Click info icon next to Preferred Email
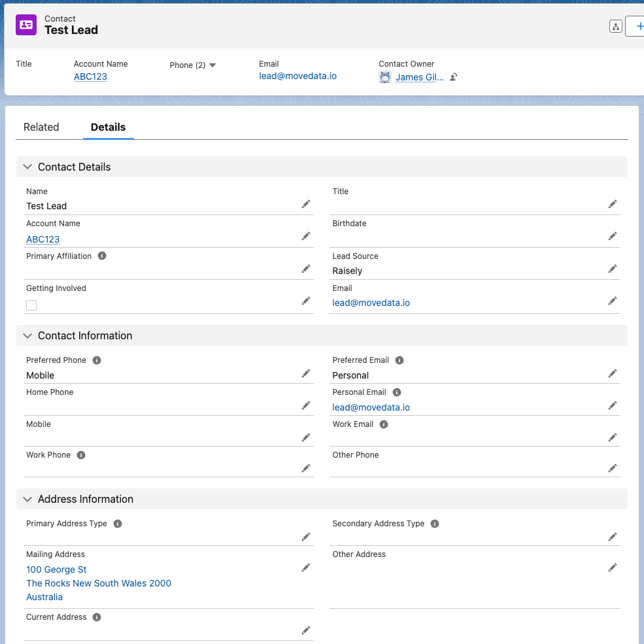The width and height of the screenshot is (644, 644). pyautogui.click(x=399, y=360)
